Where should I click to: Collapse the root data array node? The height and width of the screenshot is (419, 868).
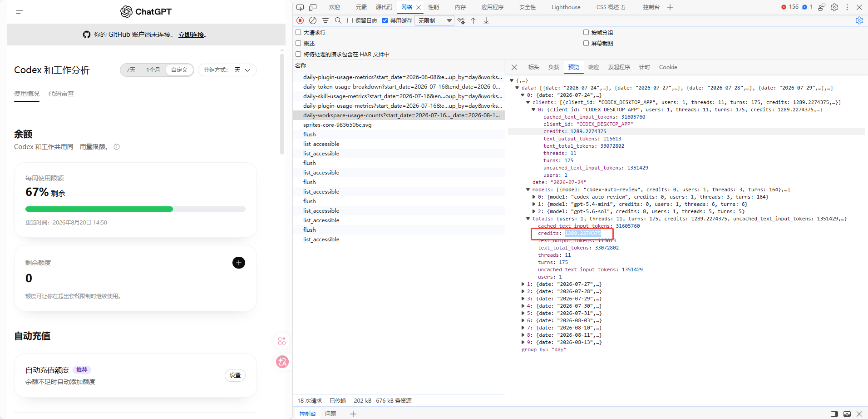point(517,88)
